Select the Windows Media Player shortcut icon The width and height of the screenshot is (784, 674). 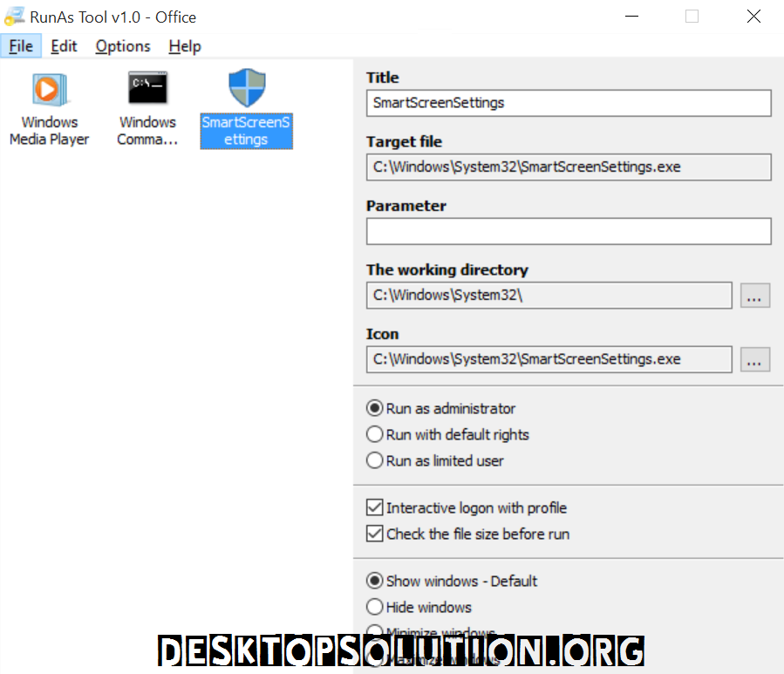(49, 90)
